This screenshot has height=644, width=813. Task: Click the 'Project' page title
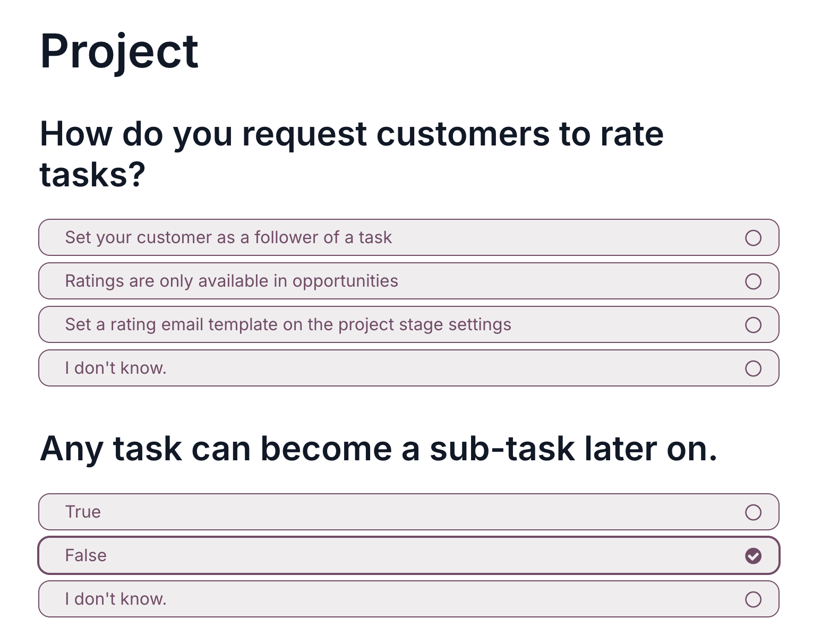pos(119,52)
